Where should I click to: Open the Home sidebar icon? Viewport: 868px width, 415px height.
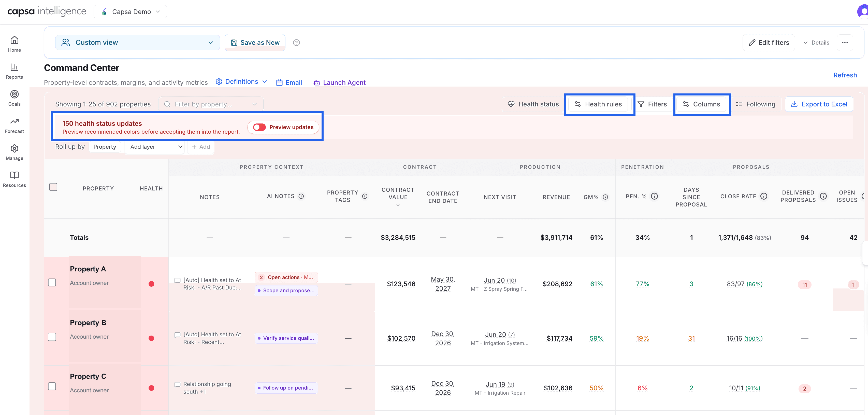click(15, 40)
